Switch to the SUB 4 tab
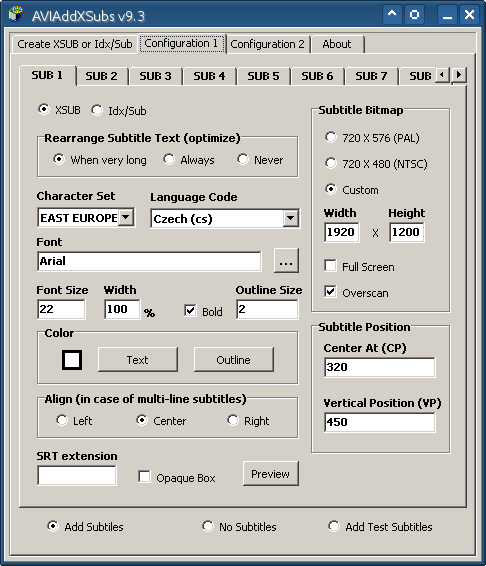Viewport: 486px width, 566px height. 209,76
